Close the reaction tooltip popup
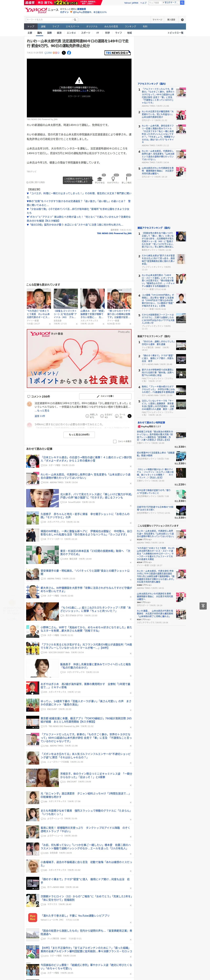The image size is (210, 980). 91,178
